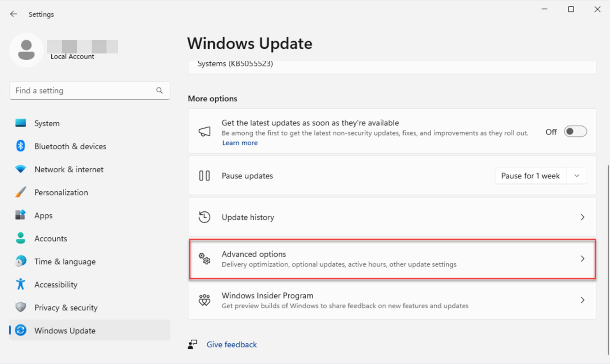Expand Advanced options chevron
The width and height of the screenshot is (610, 364).
(583, 259)
